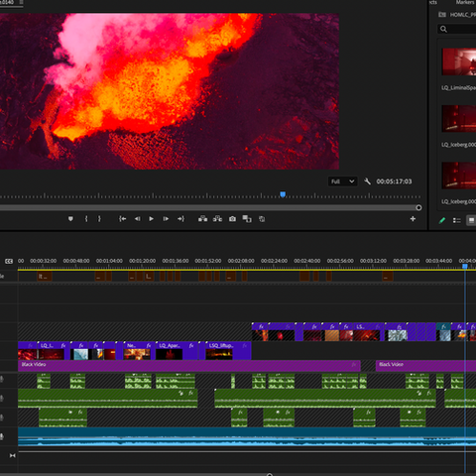Select the first Black Video clip

point(189,366)
